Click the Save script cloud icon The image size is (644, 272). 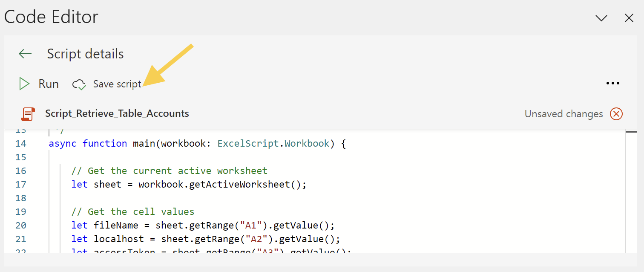pos(79,84)
